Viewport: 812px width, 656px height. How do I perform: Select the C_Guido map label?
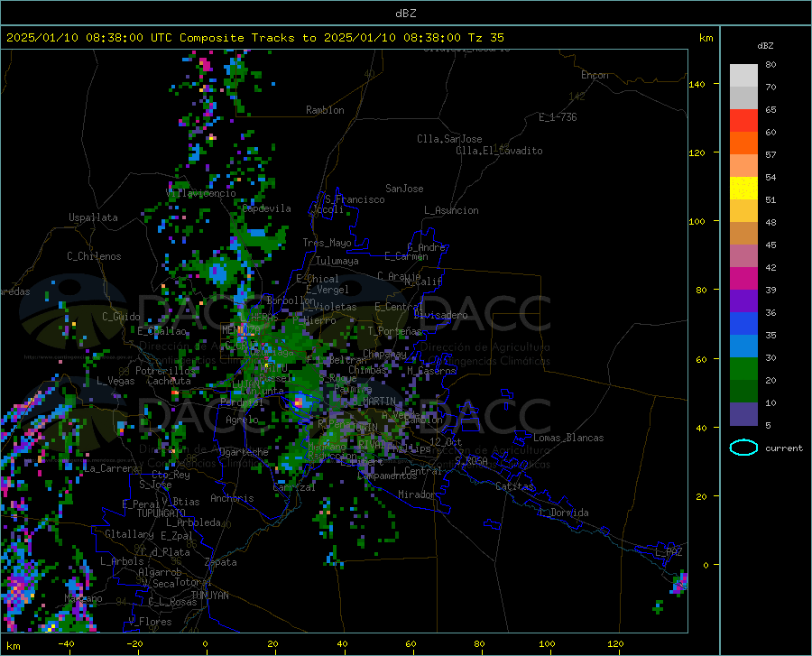[x=121, y=317]
